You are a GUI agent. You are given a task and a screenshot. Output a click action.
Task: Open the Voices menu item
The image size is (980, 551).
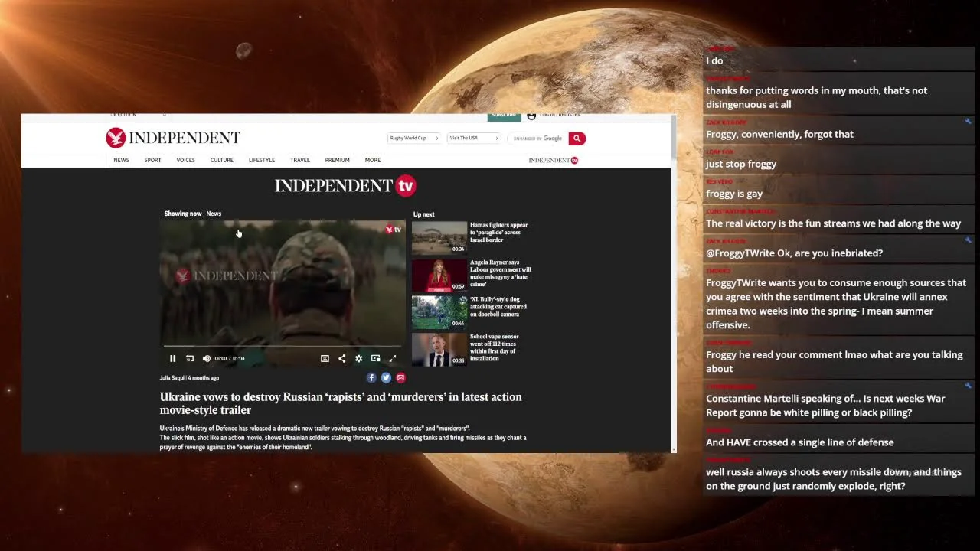click(185, 160)
